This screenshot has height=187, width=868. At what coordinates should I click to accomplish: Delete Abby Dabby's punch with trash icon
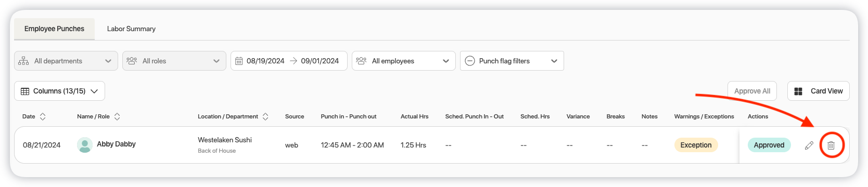831,145
